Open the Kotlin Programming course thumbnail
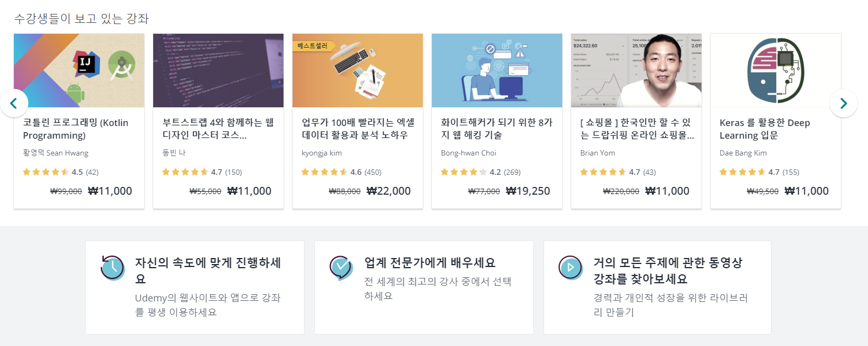868x346 pixels. 79,71
